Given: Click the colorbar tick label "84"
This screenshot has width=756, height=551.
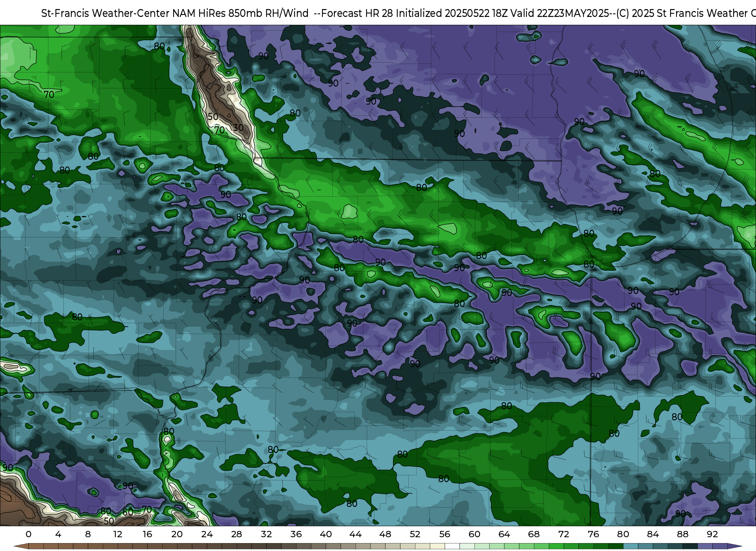Looking at the screenshot, I should [653, 534].
